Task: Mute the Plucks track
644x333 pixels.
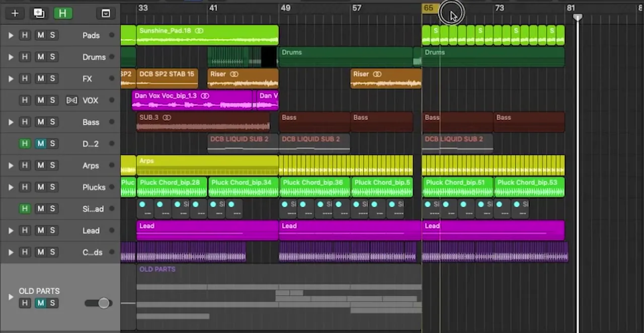Action: [x=40, y=187]
